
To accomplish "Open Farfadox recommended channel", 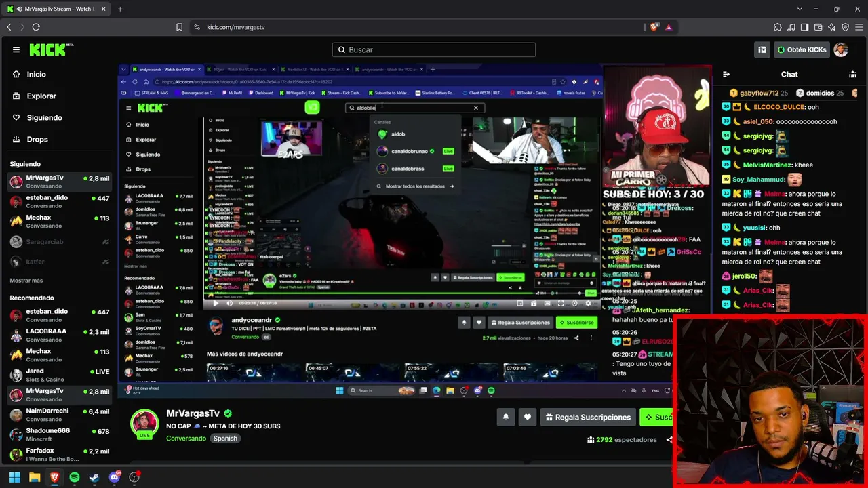I will click(x=60, y=455).
